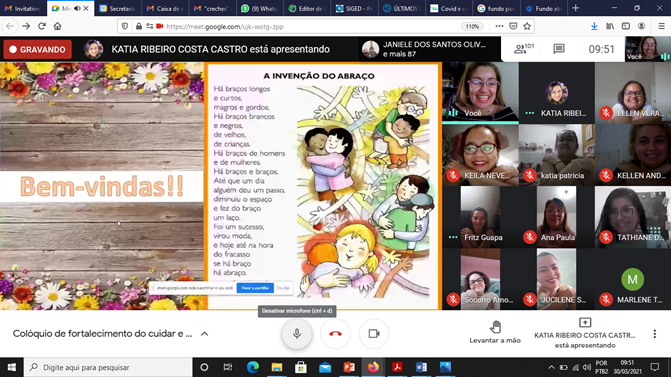The image size is (671, 377).
Task: Open the Firefox hamburger application menu
Action: pyautogui.click(x=661, y=26)
